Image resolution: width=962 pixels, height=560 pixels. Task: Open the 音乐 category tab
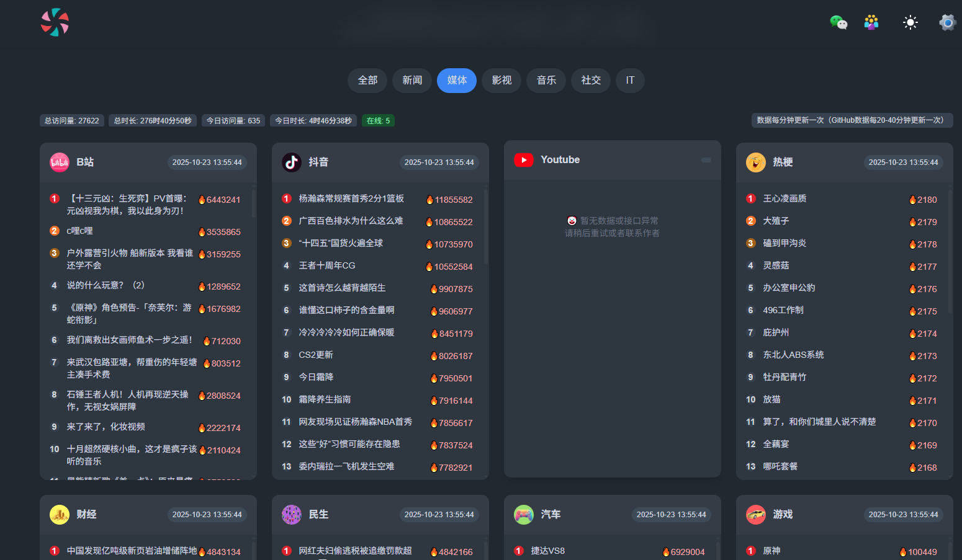coord(546,81)
